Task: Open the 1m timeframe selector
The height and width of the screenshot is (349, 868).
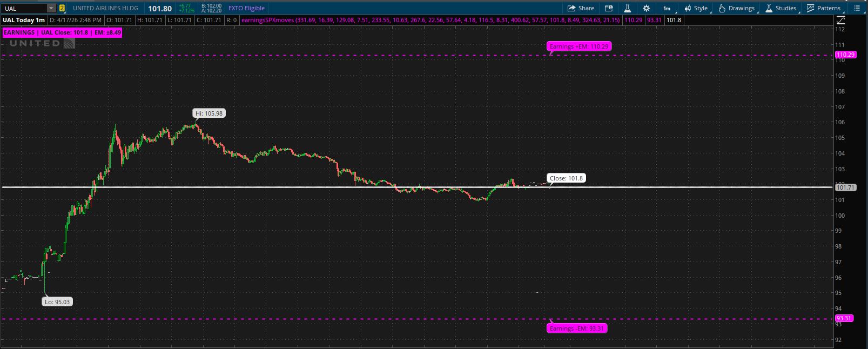Action: pyautogui.click(x=667, y=8)
